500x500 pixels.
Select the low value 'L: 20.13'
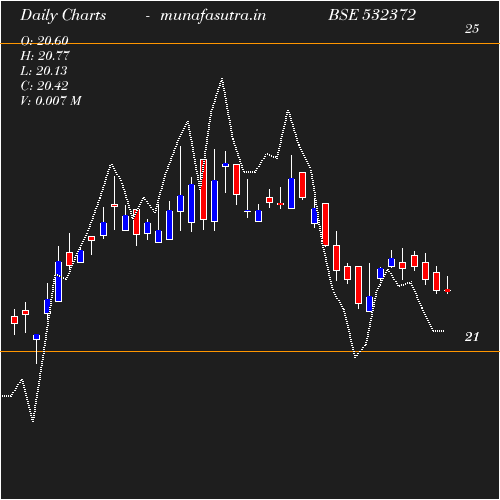44,71
